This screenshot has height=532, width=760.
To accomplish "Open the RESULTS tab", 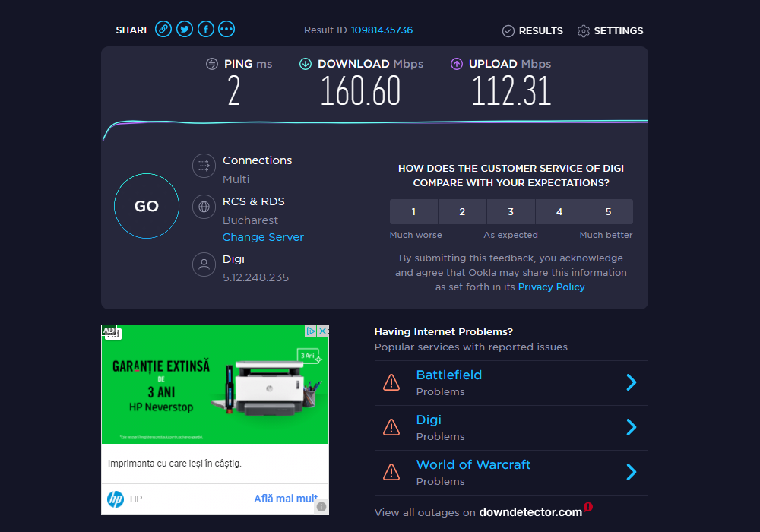I will [x=533, y=31].
